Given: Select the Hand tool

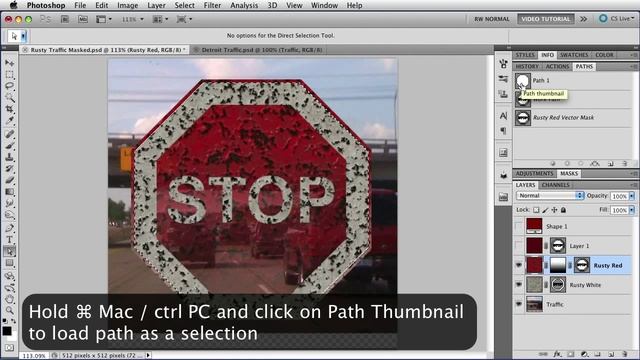Looking at the screenshot, I should 9,299.
